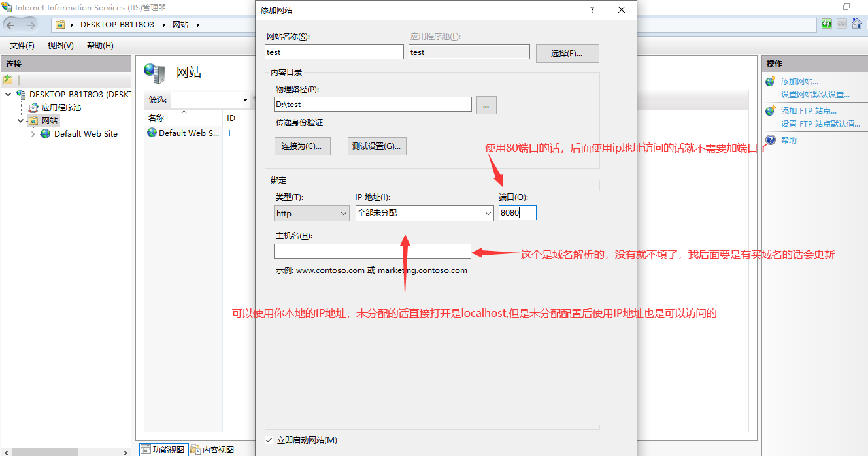Click the home icon at top right
This screenshot has height=456, width=868.
pos(856,24)
